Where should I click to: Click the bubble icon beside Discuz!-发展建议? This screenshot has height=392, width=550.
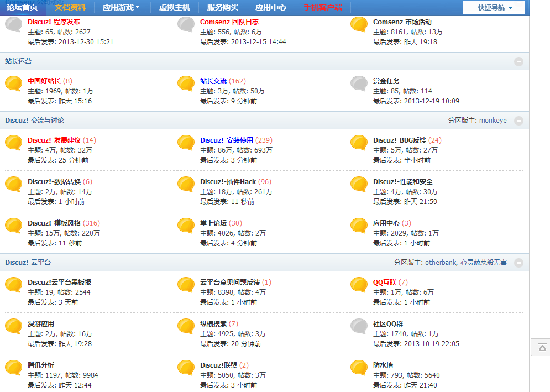pos(14,143)
